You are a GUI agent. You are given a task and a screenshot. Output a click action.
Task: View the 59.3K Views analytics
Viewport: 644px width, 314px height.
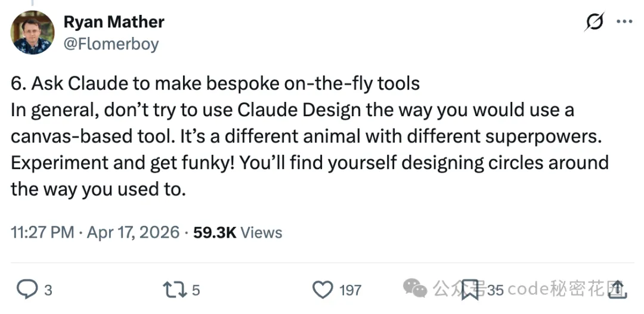tap(238, 232)
